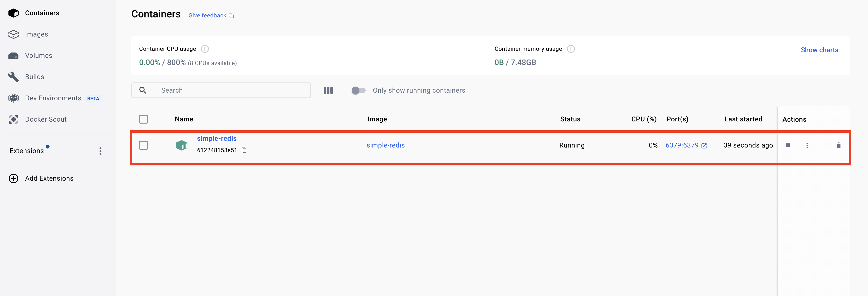Image resolution: width=868 pixels, height=296 pixels.
Task: Focus the container Search field
Action: (x=229, y=90)
